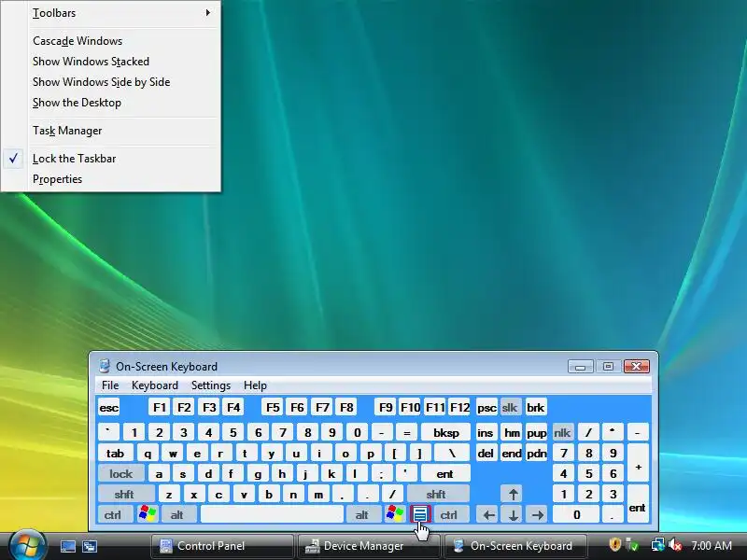This screenshot has width=747, height=560.
Task: Click the F12 key
Action: tap(459, 408)
